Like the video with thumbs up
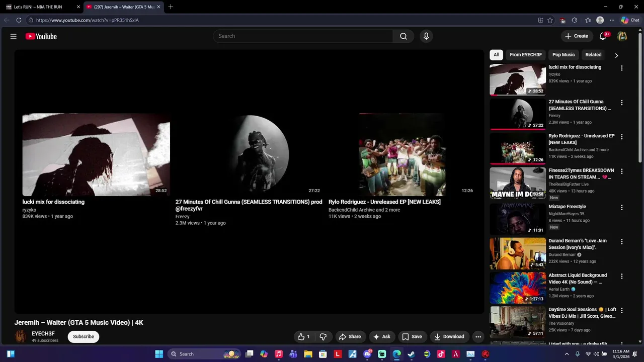 (x=304, y=337)
